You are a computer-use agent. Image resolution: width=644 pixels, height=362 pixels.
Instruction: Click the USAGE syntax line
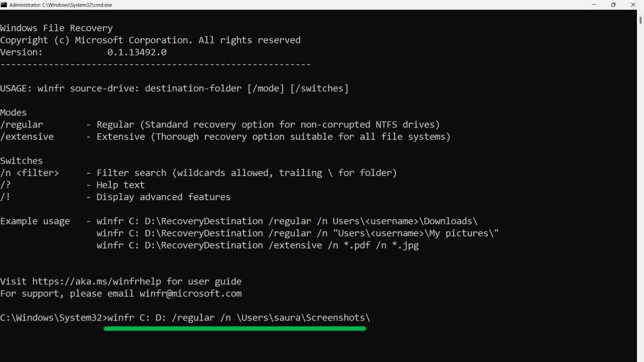tap(174, 88)
